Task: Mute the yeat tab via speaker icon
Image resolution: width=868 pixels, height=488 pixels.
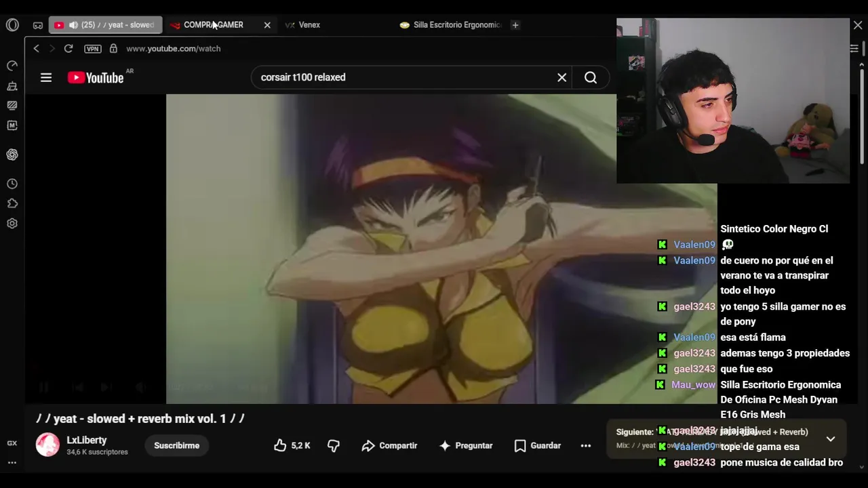Action: point(73,25)
